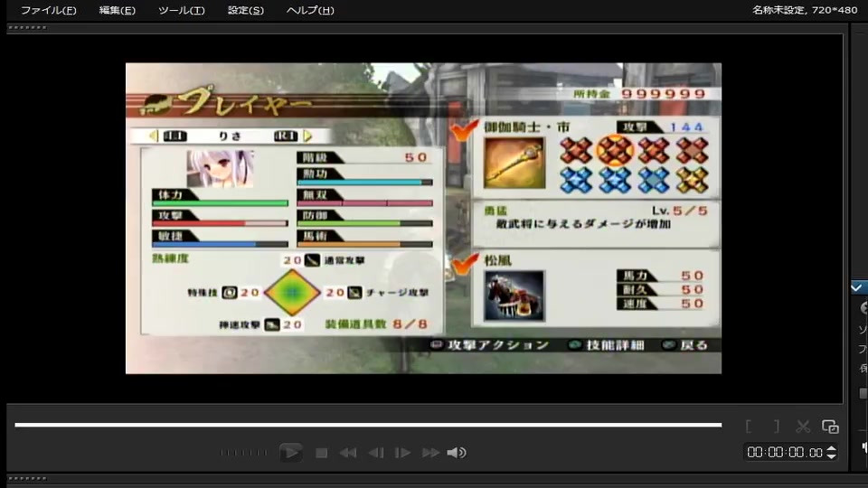Click the white preview scrubber bar
The image size is (868, 488).
click(x=368, y=425)
